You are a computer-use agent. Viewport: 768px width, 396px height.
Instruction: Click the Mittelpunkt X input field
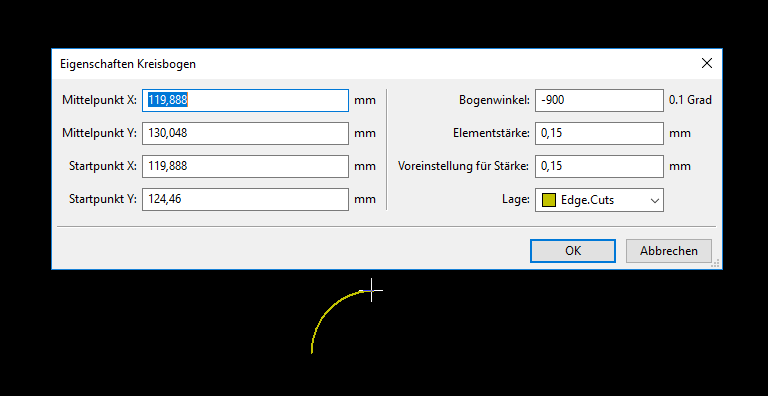click(245, 100)
